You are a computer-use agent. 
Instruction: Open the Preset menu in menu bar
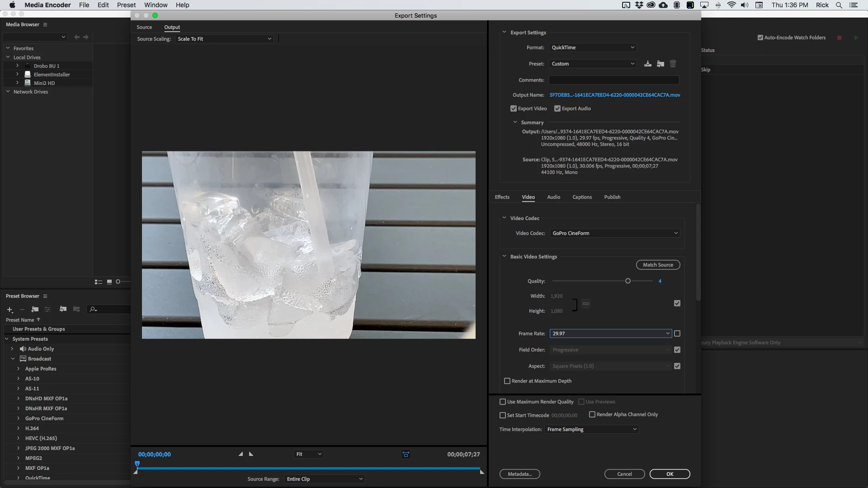[x=126, y=5]
